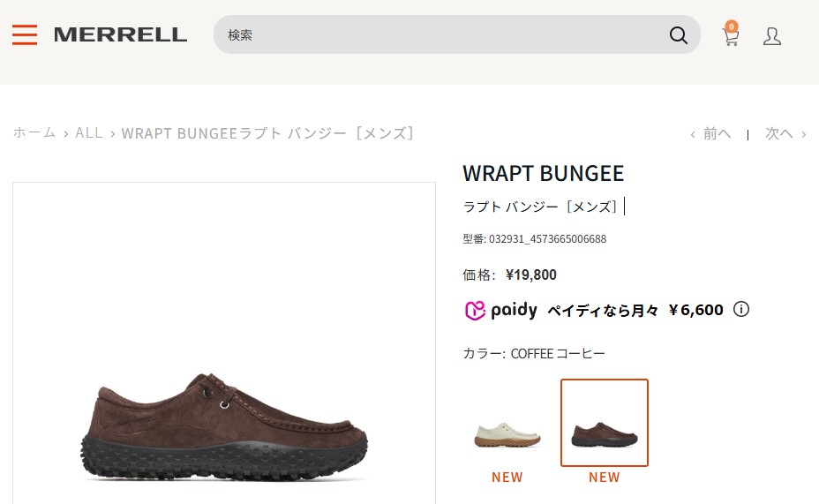Image resolution: width=819 pixels, height=504 pixels.
Task: Go to next product 次へ
Action: coord(785,133)
